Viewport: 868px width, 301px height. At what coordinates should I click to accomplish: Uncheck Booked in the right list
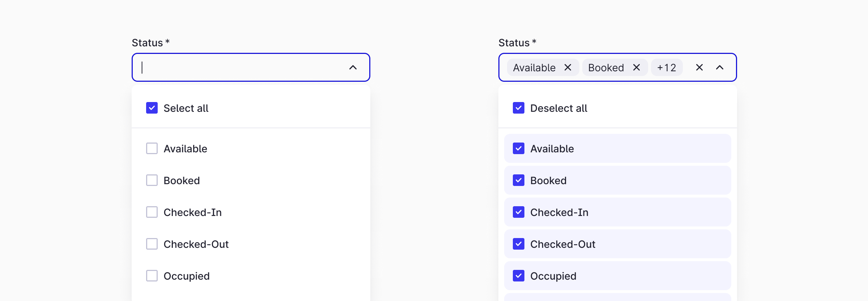[x=519, y=180]
